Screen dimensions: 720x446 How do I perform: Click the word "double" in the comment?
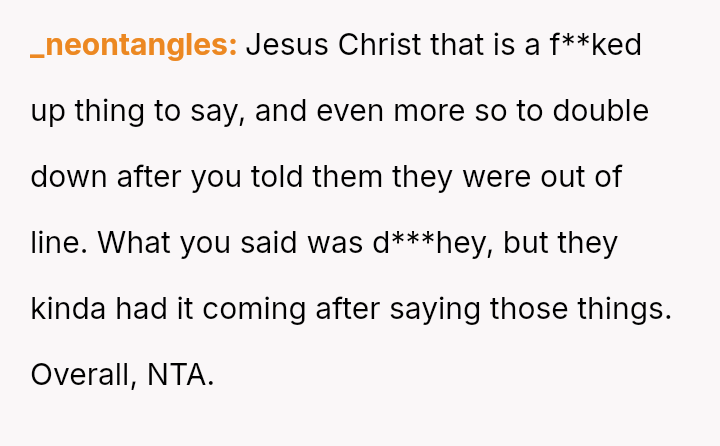pos(599,111)
